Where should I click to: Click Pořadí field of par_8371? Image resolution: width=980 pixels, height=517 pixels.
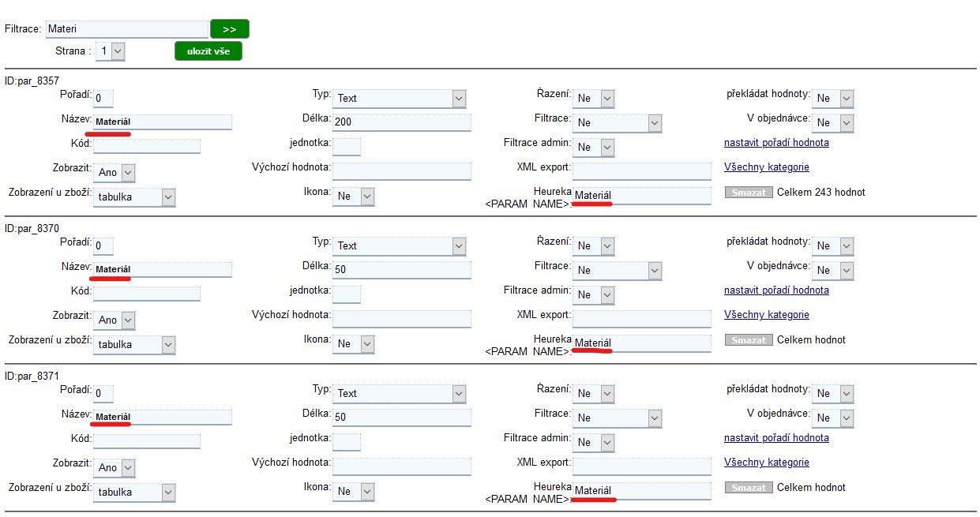103,393
